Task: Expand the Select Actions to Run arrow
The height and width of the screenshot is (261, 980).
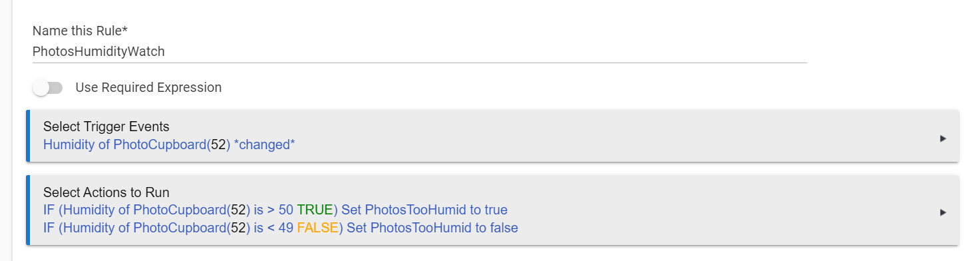Action: (943, 212)
